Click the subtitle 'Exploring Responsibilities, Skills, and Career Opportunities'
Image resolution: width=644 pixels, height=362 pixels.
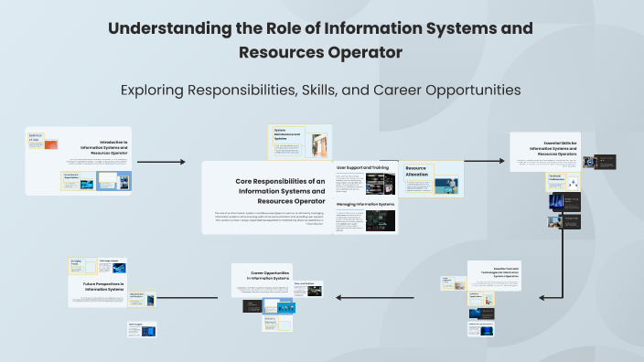(320, 90)
